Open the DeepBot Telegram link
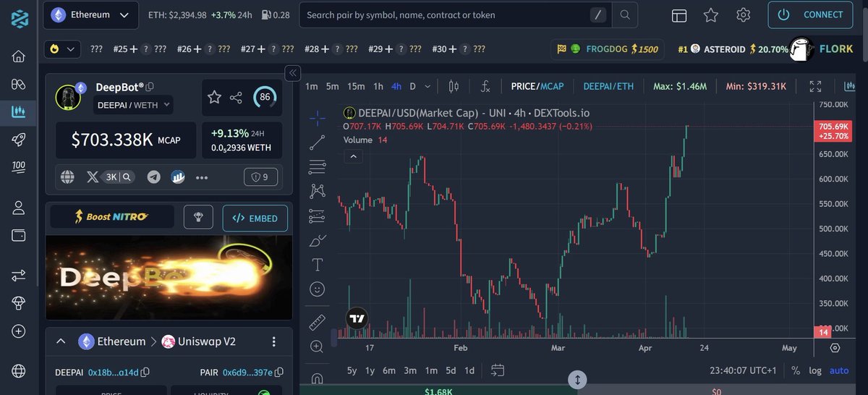The height and width of the screenshot is (395, 868). [153, 177]
